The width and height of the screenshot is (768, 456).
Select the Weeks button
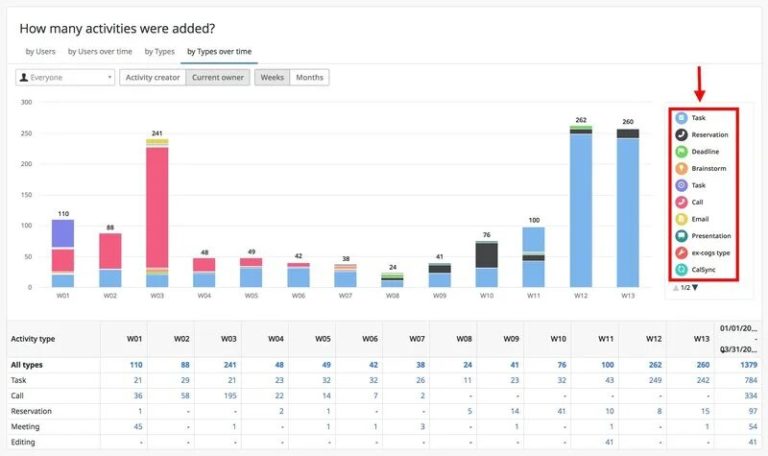click(272, 77)
